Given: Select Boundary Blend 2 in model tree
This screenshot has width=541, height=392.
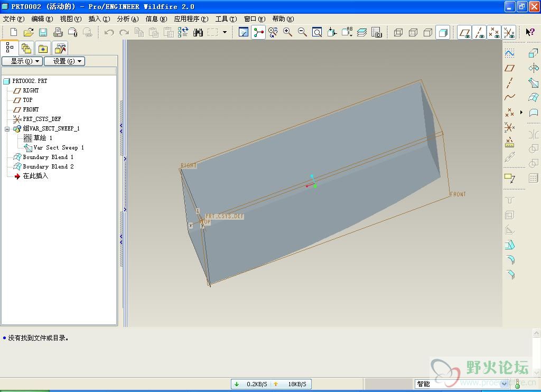Looking at the screenshot, I should point(48,166).
